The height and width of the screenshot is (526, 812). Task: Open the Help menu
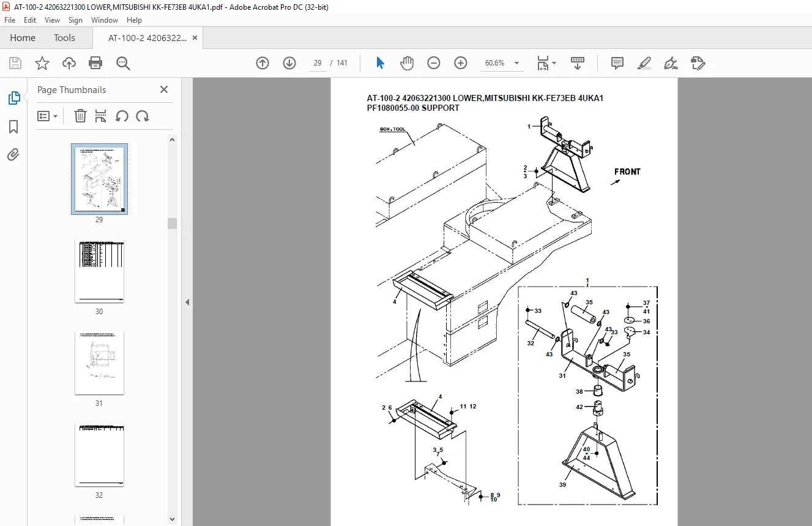[134, 20]
